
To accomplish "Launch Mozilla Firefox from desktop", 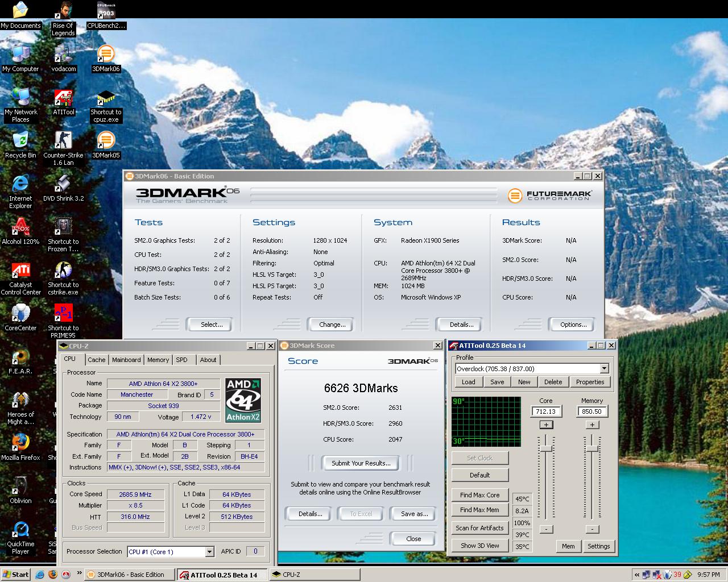I will 21,443.
